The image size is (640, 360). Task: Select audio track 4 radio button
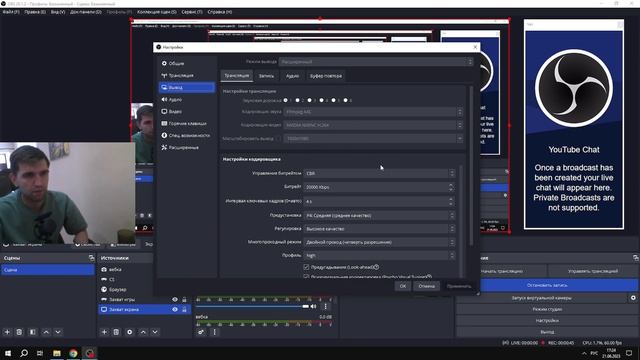tap(322, 100)
